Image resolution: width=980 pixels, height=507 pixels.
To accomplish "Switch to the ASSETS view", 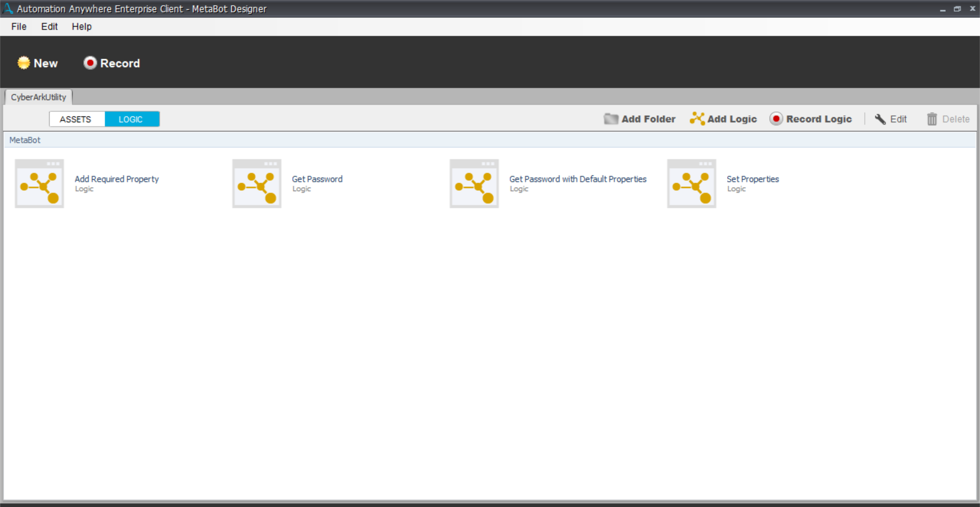I will pos(77,119).
